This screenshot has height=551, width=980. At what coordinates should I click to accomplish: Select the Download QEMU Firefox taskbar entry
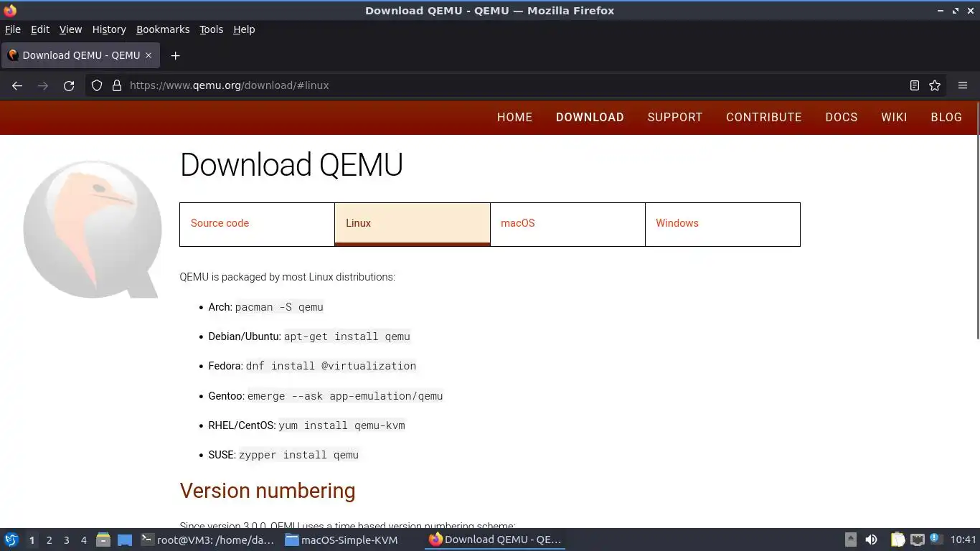tap(495, 540)
